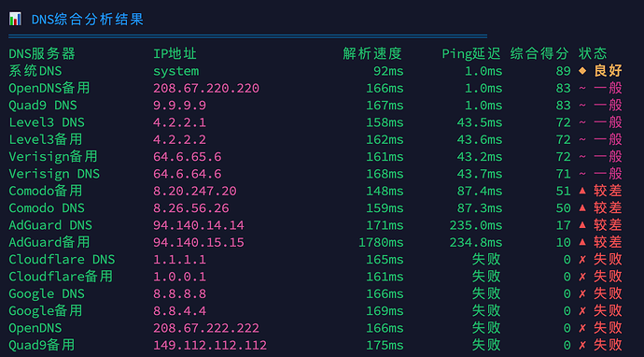This screenshot has width=644, height=357.
Task: Click the red X icon in Cloudflare备用 row
Action: [x=582, y=277]
